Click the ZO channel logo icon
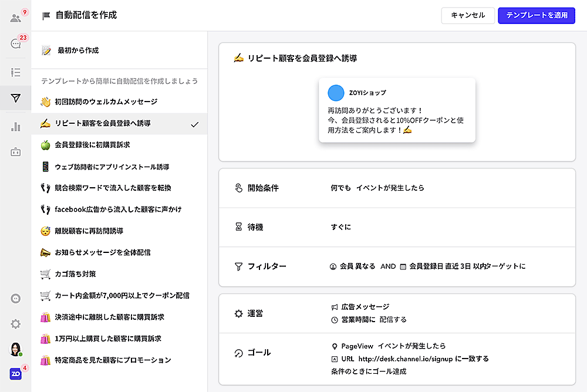 [16, 374]
